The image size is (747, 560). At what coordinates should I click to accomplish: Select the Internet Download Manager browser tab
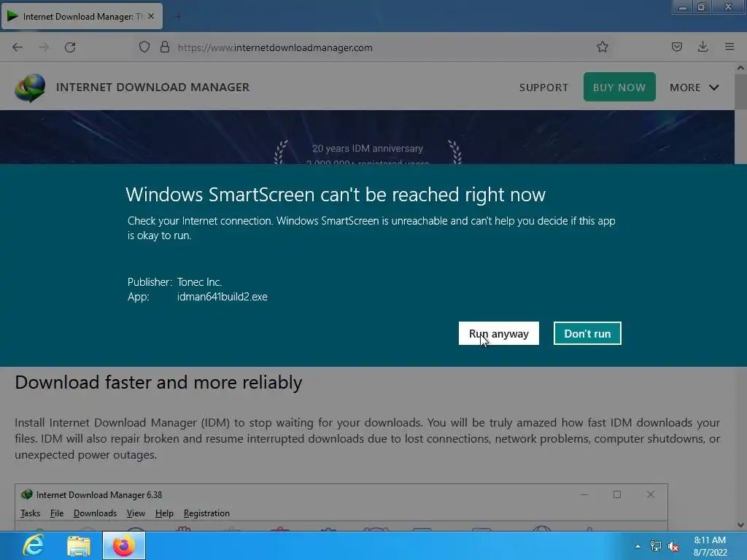tap(82, 16)
